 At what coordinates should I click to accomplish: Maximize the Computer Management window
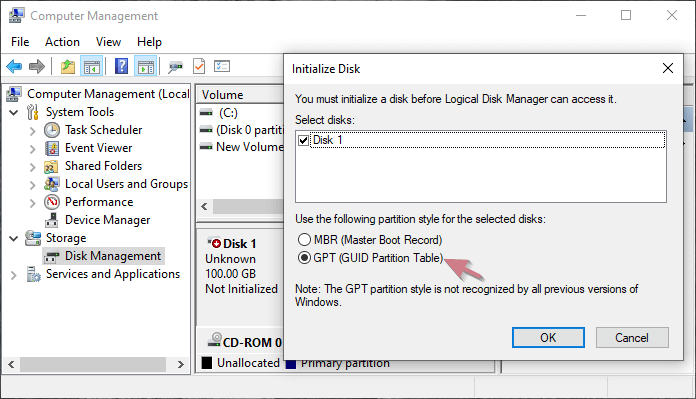[626, 16]
